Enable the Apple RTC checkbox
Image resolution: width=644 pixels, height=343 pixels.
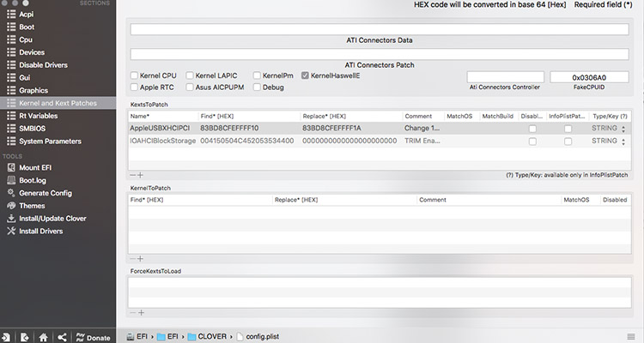pos(134,87)
